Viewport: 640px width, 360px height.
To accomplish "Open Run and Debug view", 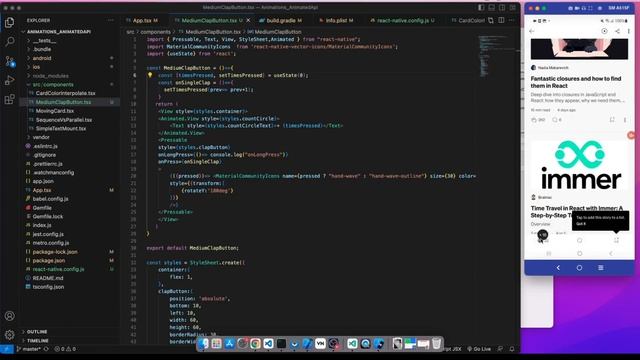I will pyautogui.click(x=9, y=80).
